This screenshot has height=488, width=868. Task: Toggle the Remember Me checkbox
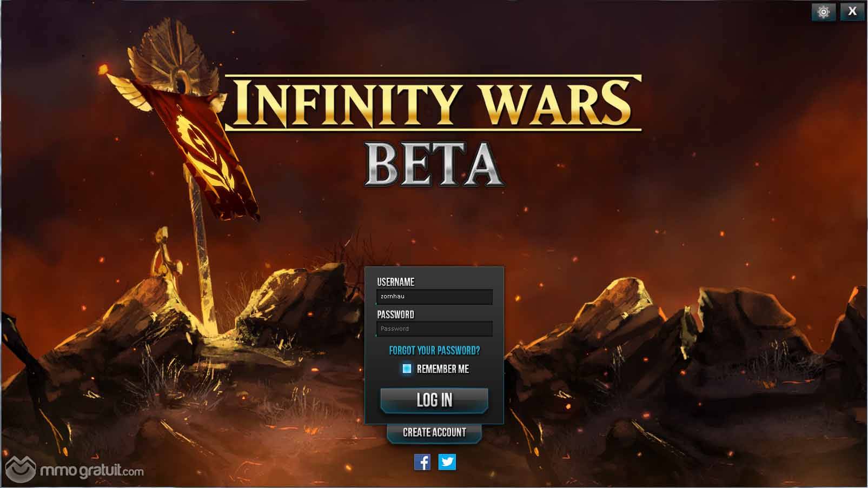tap(407, 369)
